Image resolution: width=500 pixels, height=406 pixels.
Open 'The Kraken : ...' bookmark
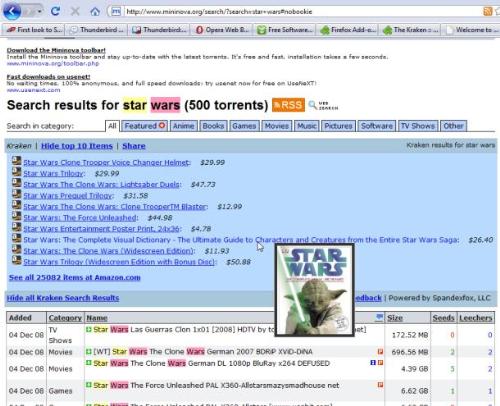tap(411, 30)
